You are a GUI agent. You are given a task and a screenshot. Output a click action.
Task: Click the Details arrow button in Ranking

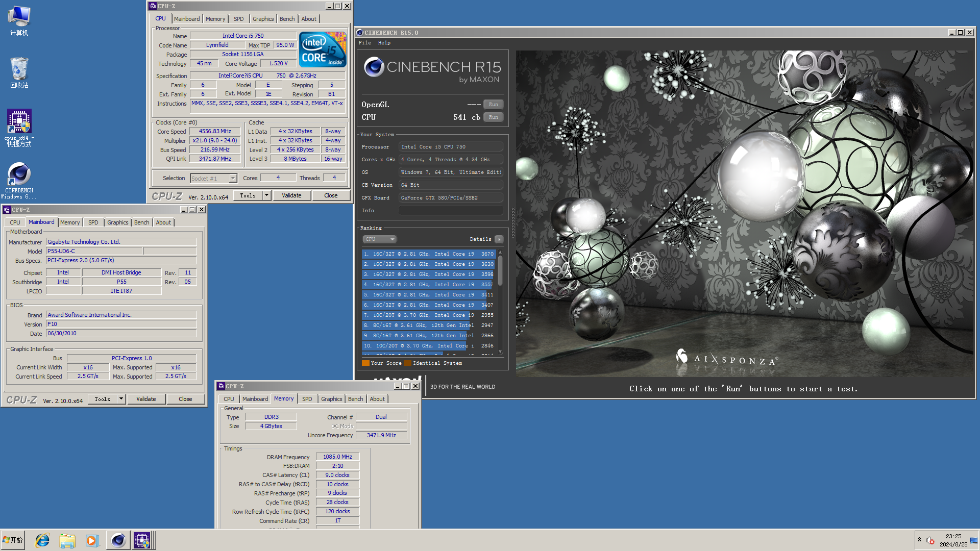499,239
